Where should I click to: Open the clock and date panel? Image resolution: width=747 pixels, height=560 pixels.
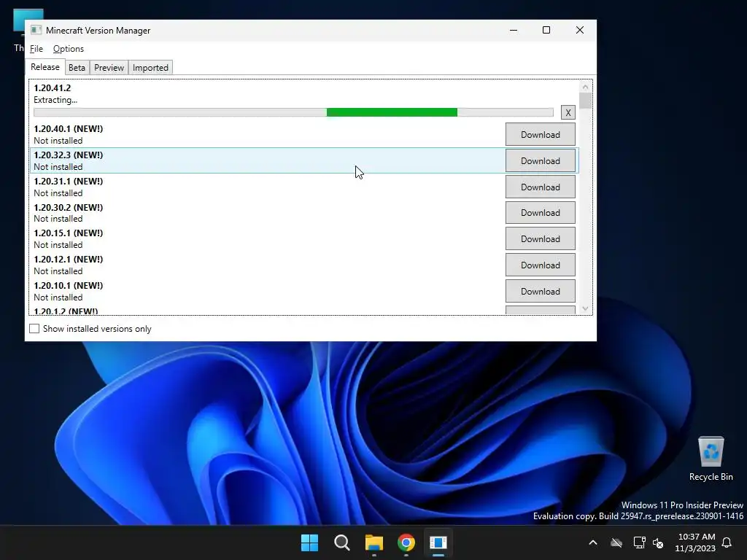click(x=695, y=542)
